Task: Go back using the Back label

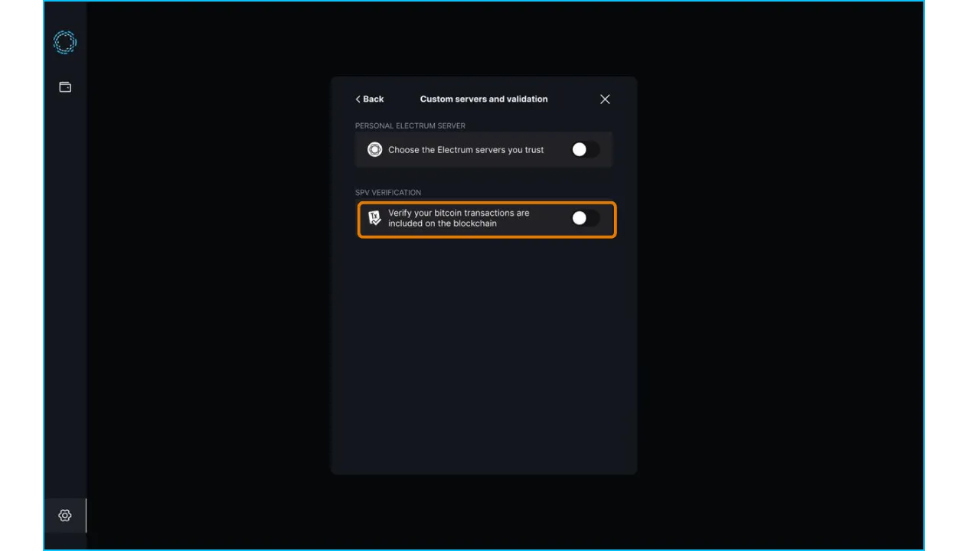Action: [374, 99]
